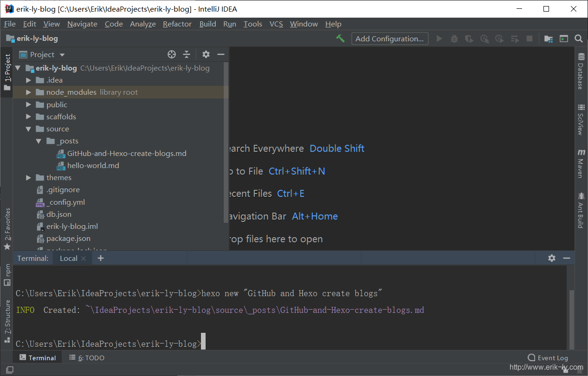The width and height of the screenshot is (588, 376).
Task: Open the Project view dropdown
Action: point(62,55)
